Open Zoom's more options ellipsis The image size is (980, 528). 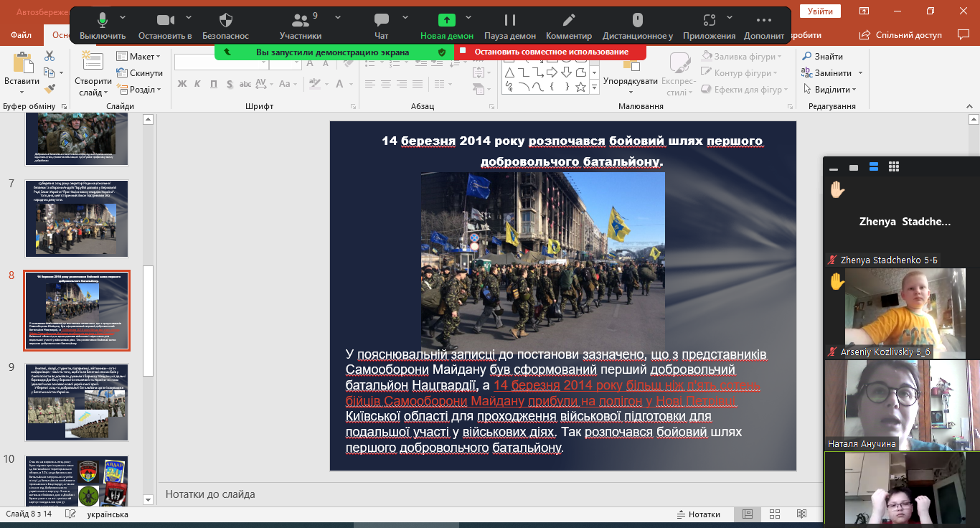click(x=764, y=21)
